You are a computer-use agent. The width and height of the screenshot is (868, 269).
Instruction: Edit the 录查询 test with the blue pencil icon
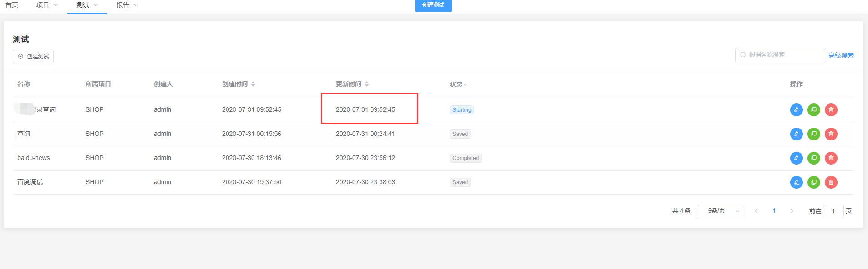(x=796, y=110)
